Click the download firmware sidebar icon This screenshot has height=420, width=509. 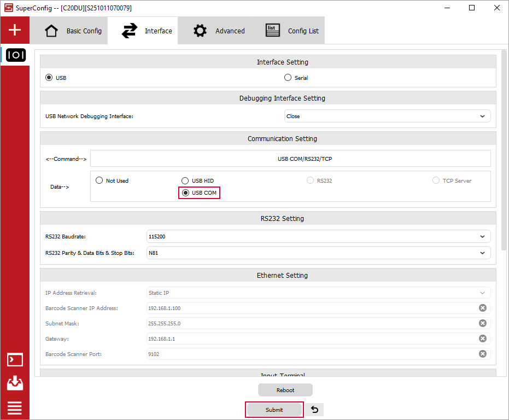15,383
